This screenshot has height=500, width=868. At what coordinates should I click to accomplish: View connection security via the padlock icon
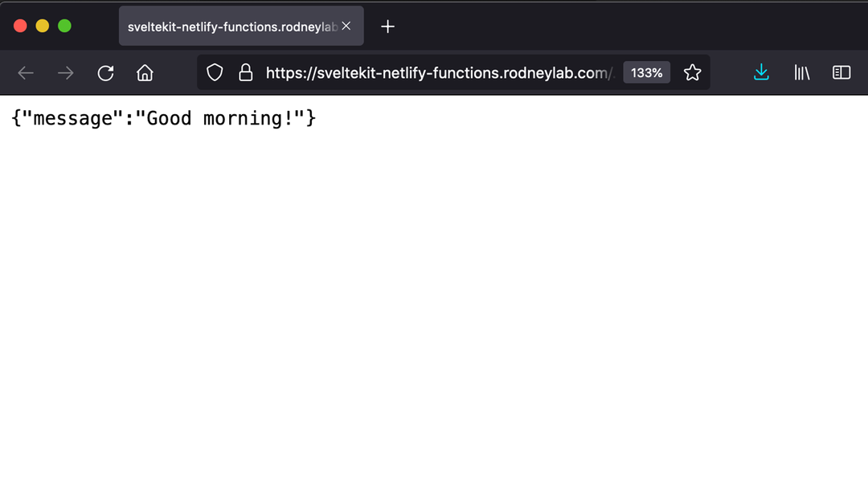pos(246,72)
